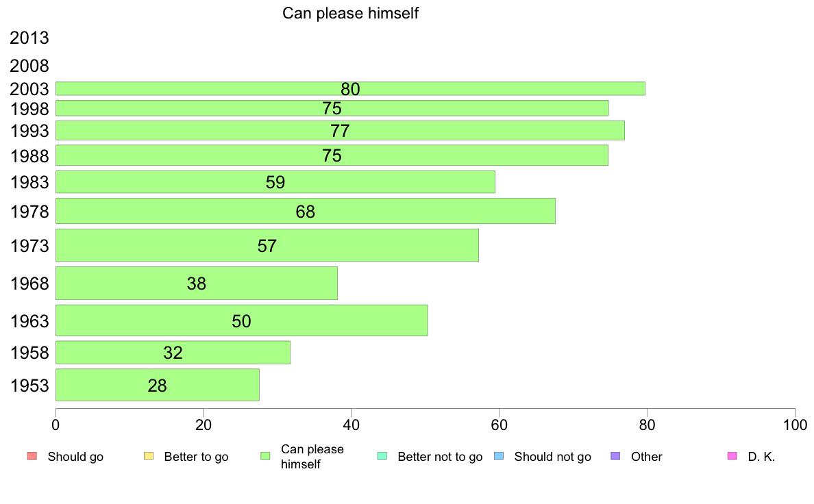Select the 1983 bar showing 59
This screenshot has width=814, height=504.
point(275,181)
